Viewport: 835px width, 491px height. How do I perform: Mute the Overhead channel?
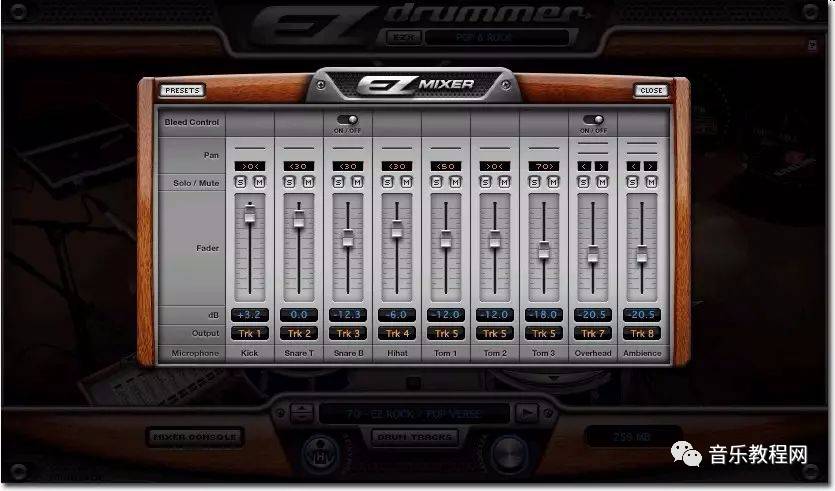602,183
